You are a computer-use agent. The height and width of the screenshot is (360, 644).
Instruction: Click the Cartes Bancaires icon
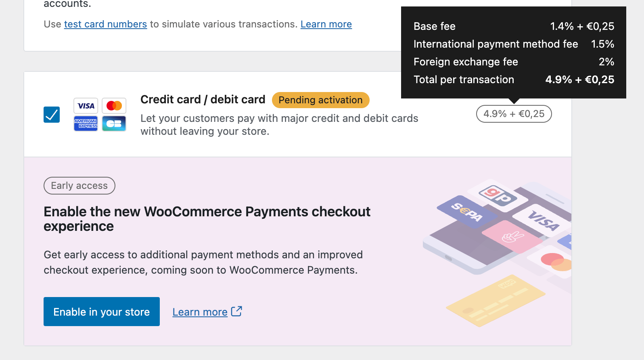click(114, 123)
